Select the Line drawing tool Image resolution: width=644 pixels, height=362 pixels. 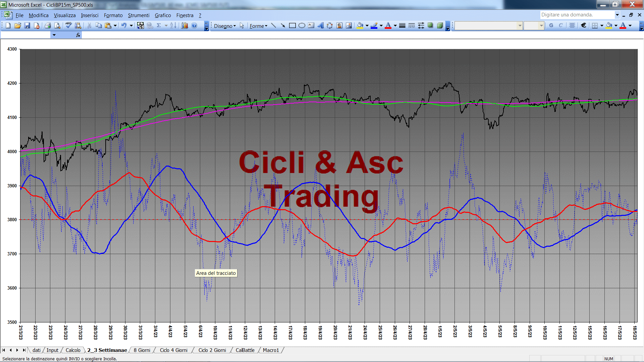click(274, 25)
